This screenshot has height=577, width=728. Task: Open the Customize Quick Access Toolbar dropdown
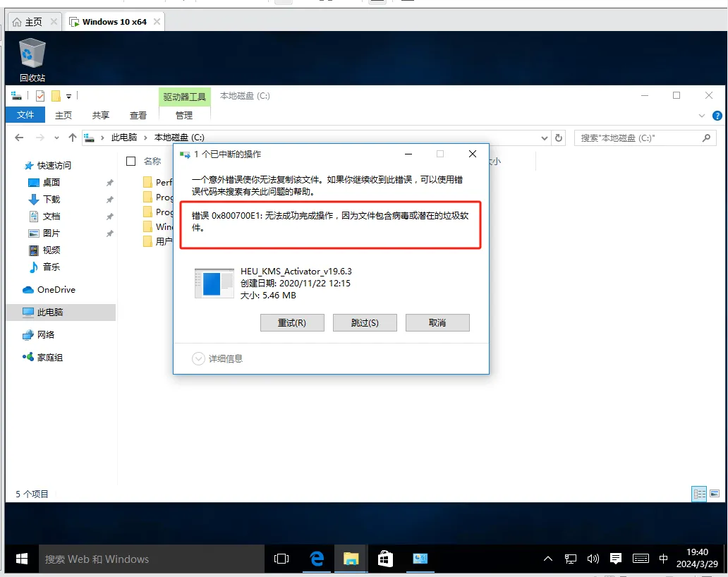[x=68, y=96]
